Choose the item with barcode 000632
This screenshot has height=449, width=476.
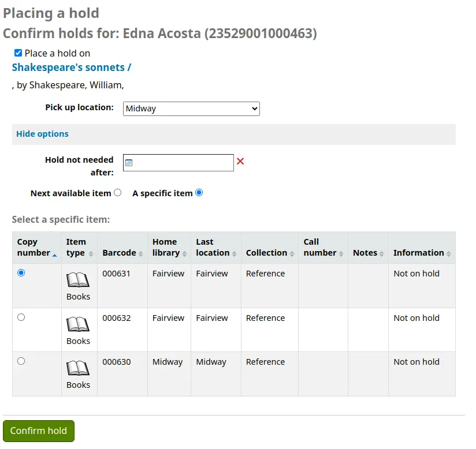[x=21, y=317]
